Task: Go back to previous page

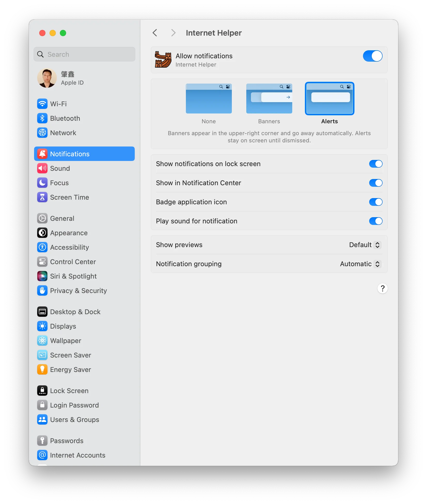Action: (x=155, y=33)
